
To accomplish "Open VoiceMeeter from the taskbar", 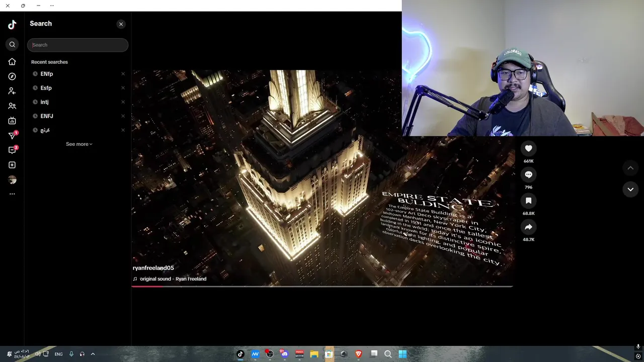I will (x=299, y=354).
